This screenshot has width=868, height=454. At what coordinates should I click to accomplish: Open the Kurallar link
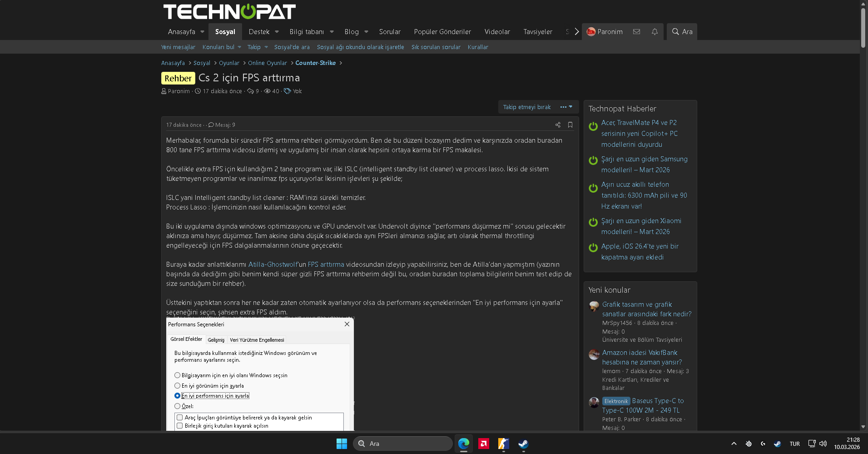(x=478, y=47)
